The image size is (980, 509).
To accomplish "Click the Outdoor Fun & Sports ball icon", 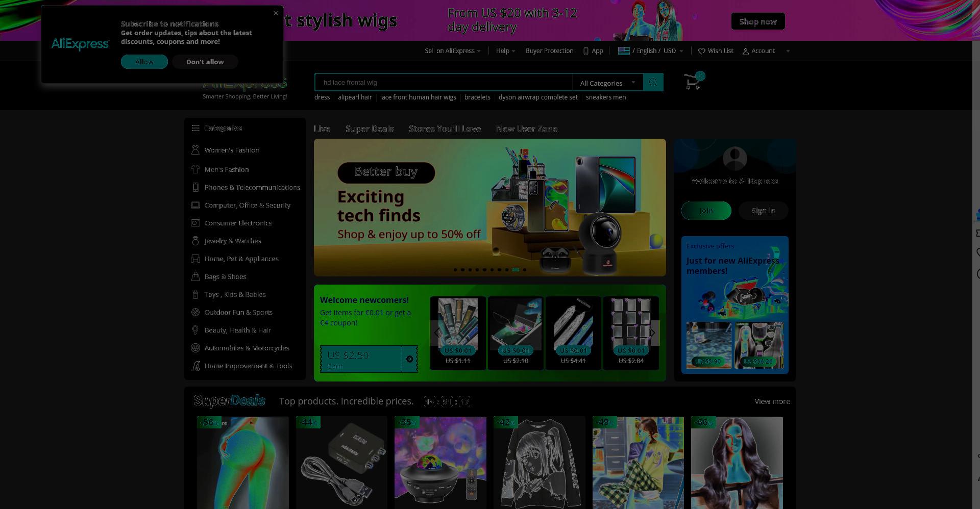I will click(x=195, y=312).
